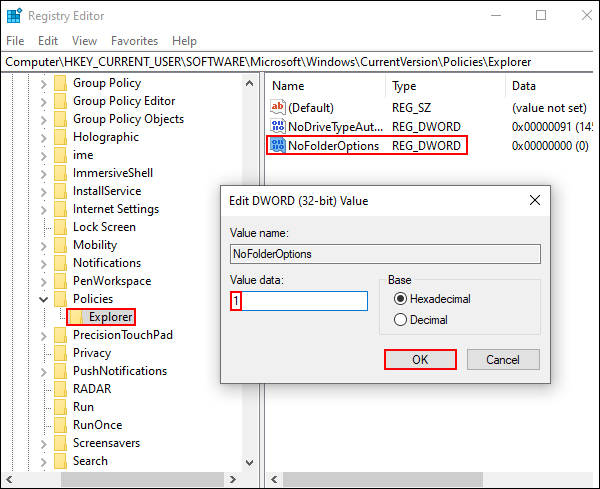
Task: Open the Edit menu
Action: click(x=48, y=41)
